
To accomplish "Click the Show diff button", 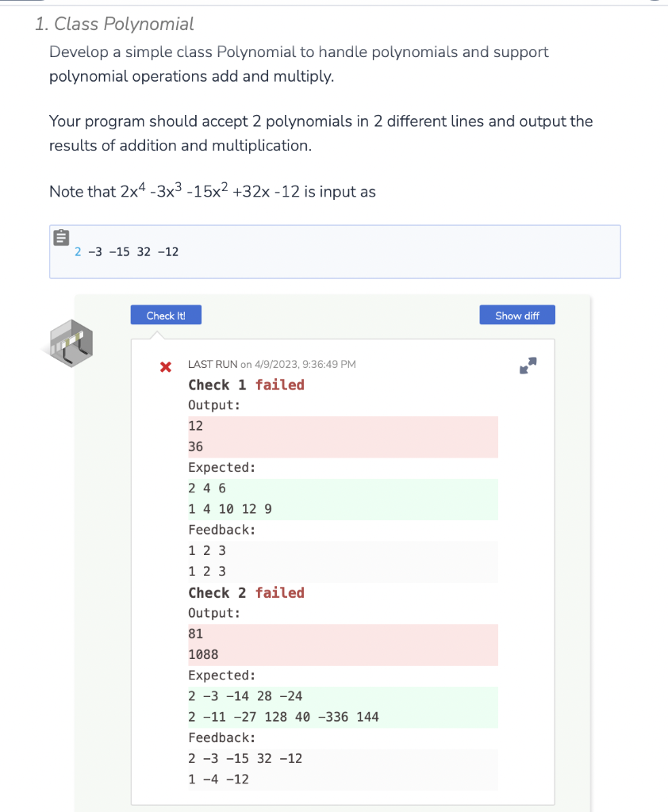I will (x=516, y=315).
